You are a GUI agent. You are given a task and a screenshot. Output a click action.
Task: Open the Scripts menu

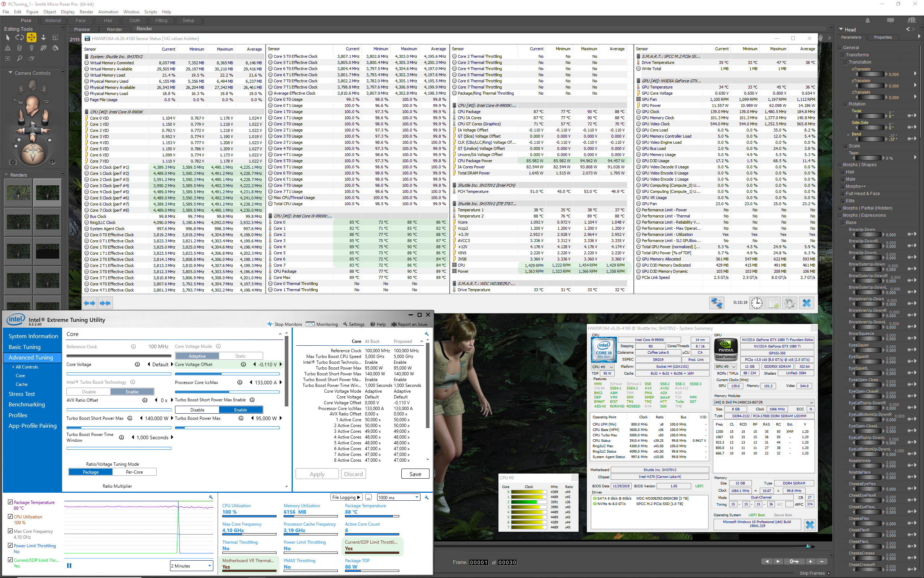151,12
